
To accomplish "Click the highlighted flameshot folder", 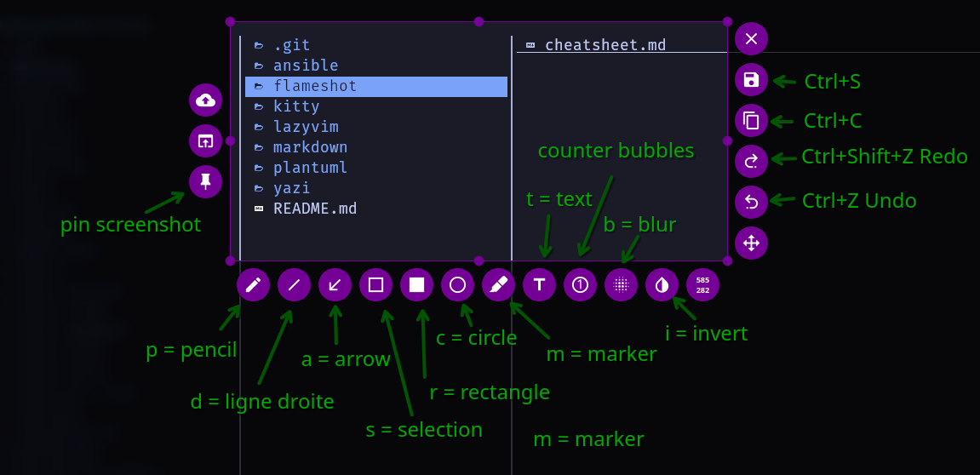I will pyautogui.click(x=376, y=86).
